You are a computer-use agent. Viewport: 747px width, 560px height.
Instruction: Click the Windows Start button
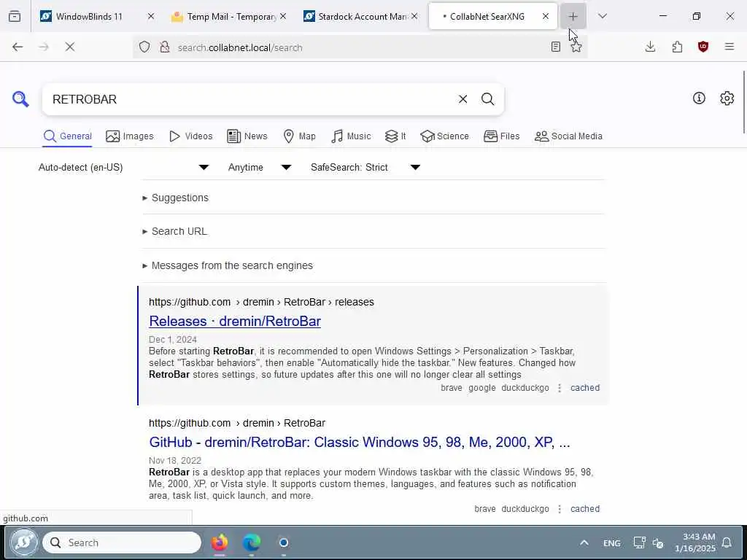point(24,542)
